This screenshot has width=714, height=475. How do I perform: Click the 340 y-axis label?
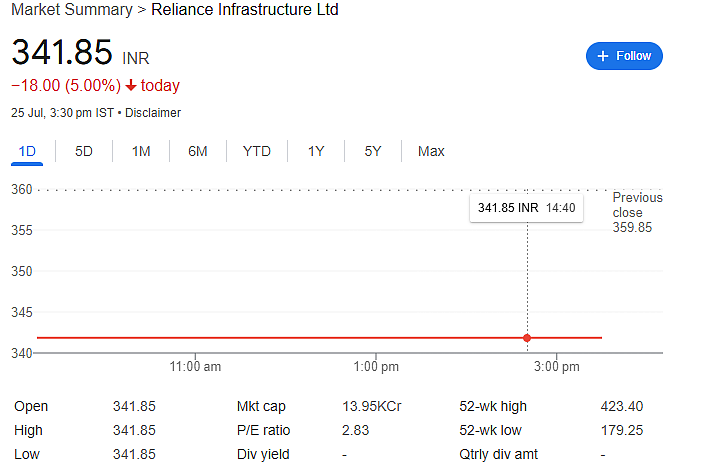(22, 353)
